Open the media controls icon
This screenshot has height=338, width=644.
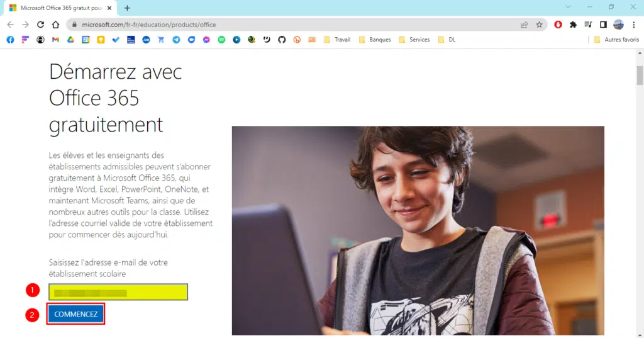(x=588, y=25)
